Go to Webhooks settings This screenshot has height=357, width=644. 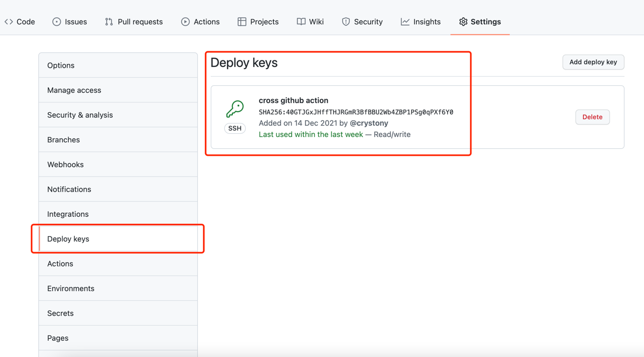point(65,164)
